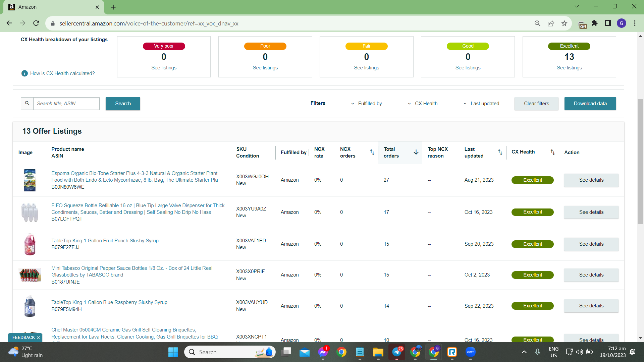Viewport: 644px width, 362px height.
Task: Reload the page with browser refresh icon
Action: [36, 23]
